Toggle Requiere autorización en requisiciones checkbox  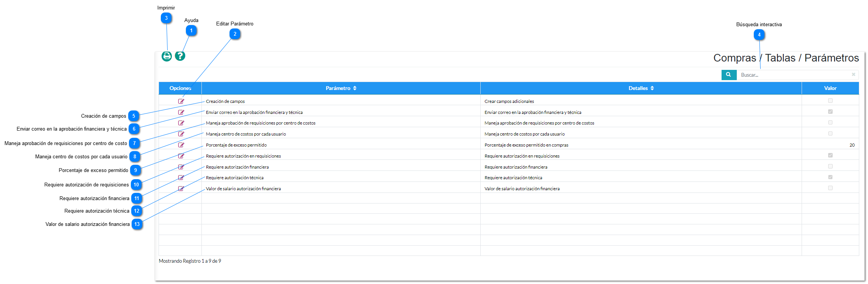point(830,155)
